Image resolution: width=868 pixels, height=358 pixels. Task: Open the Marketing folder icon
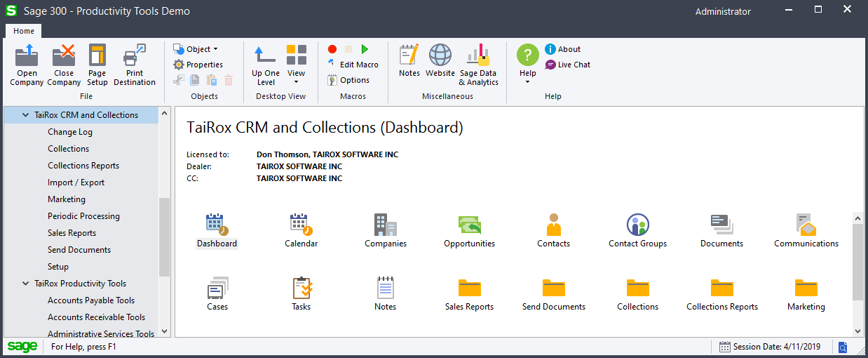[x=806, y=288]
